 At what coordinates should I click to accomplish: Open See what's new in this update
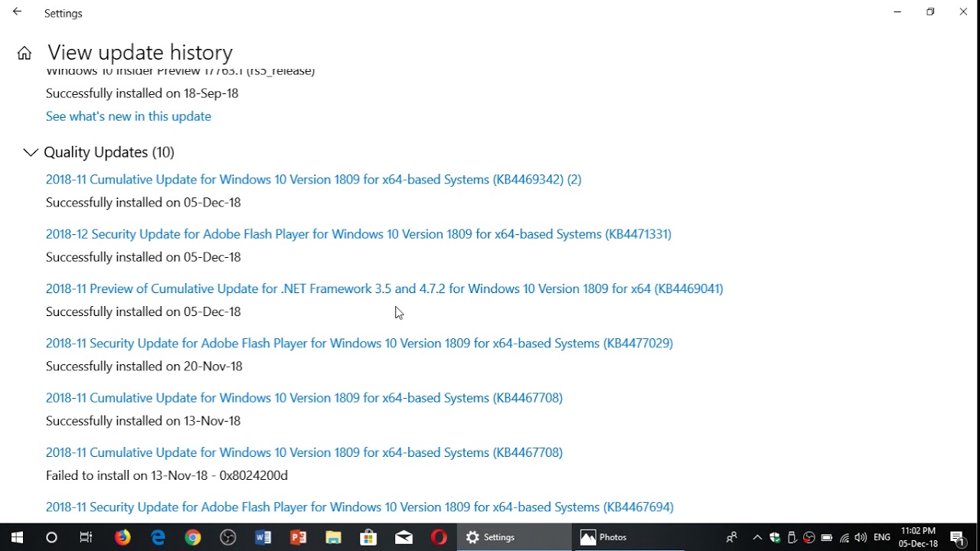[x=128, y=116]
